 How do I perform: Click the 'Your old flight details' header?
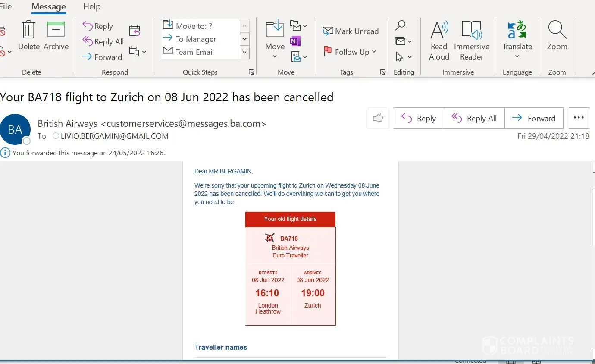point(290,219)
